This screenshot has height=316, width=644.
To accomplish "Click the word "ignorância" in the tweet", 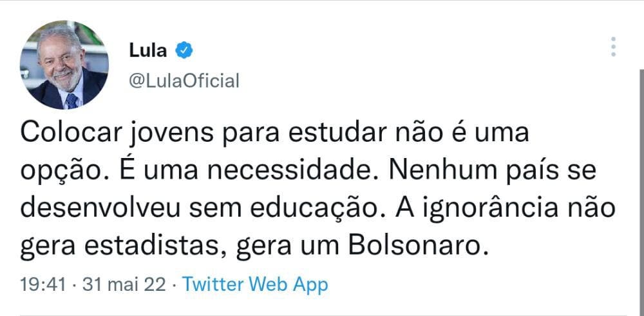I will [x=495, y=208].
